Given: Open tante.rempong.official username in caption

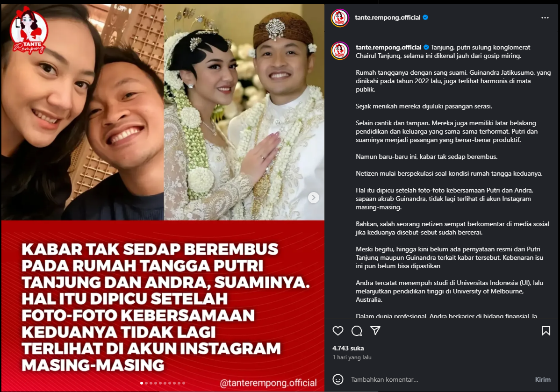Looking at the screenshot, I should [388, 47].
